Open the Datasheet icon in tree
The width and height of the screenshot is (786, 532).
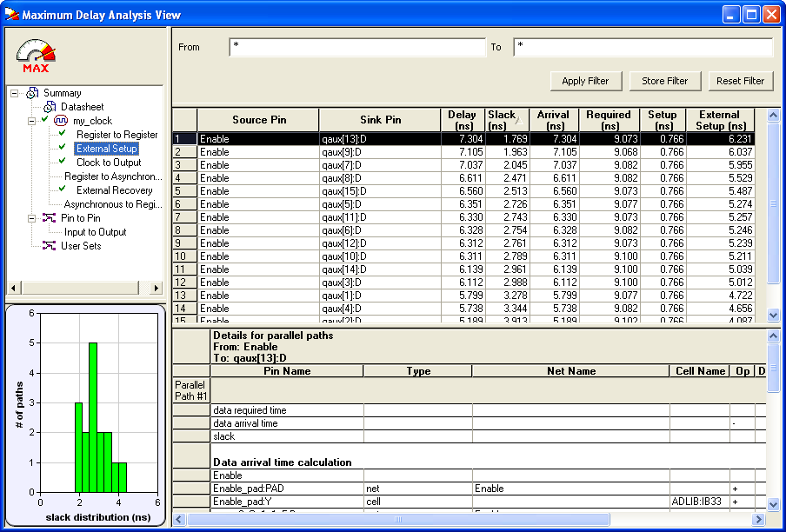(x=50, y=107)
